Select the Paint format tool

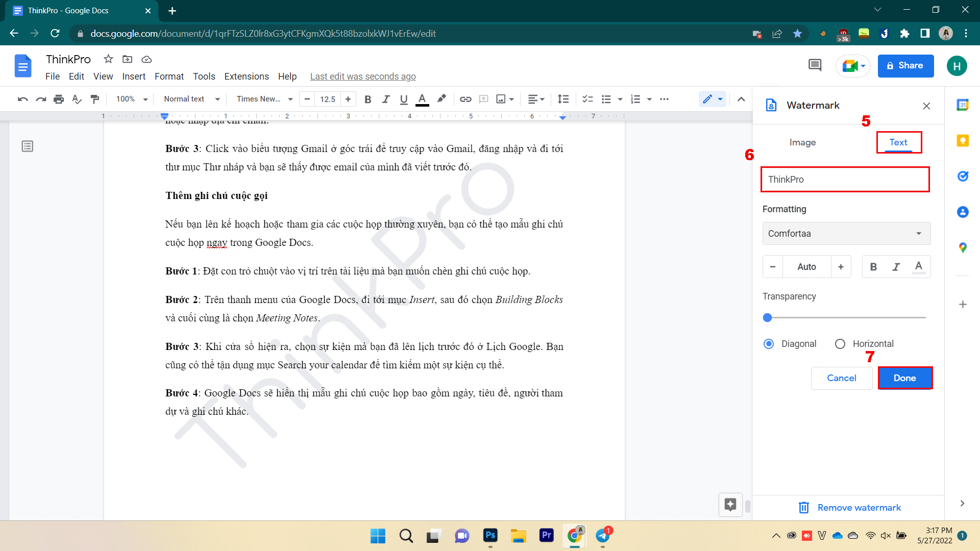[x=95, y=99]
